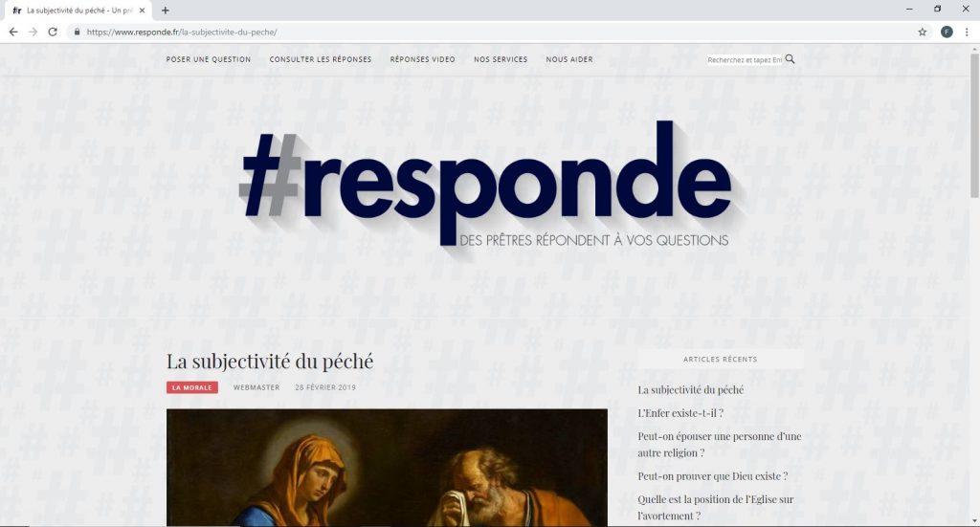Viewport: 980px width, 527px height.
Task: Reload the page with the refresh icon
Action: click(x=54, y=32)
